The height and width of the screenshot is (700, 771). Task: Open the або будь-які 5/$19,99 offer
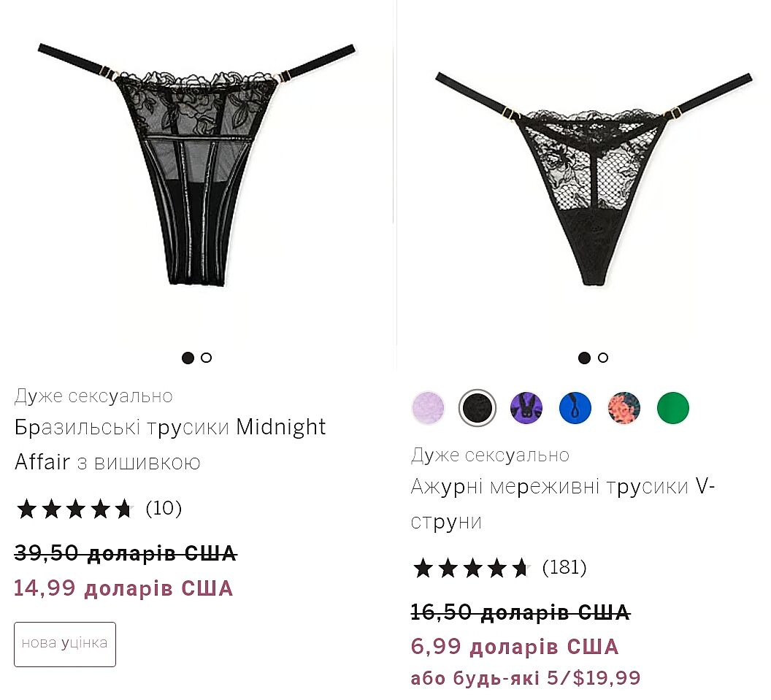(x=526, y=678)
